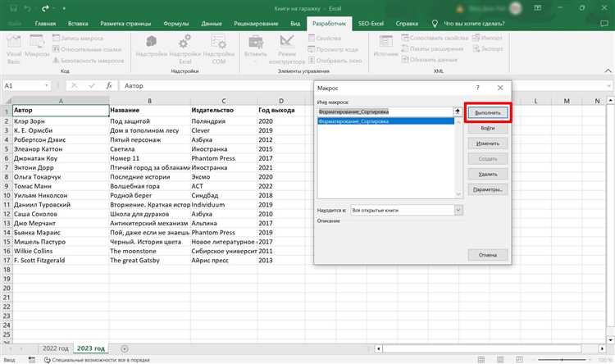
Task: Select column B header
Action: tap(149, 101)
